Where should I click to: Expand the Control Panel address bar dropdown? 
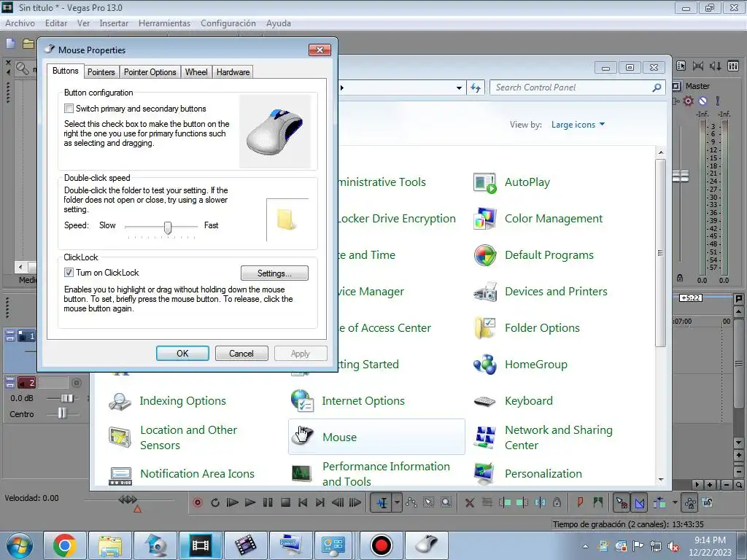[459, 87]
